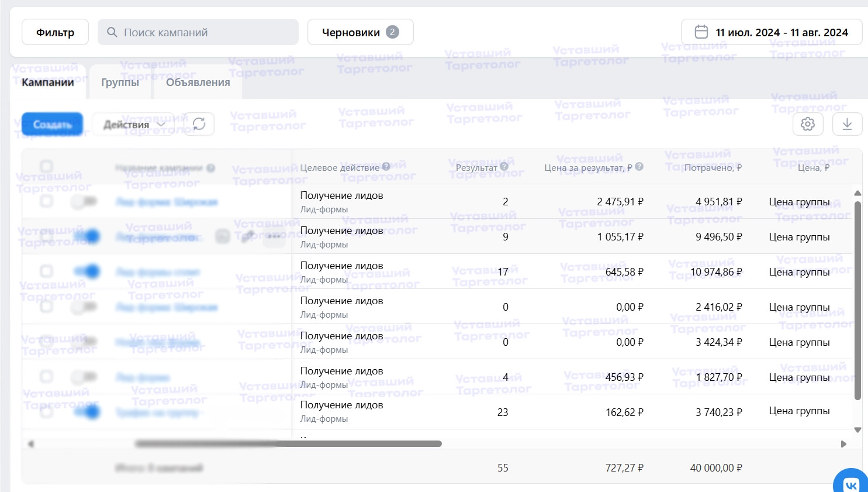The image size is (868, 492).
Task: Click the download export icon
Action: (x=847, y=124)
